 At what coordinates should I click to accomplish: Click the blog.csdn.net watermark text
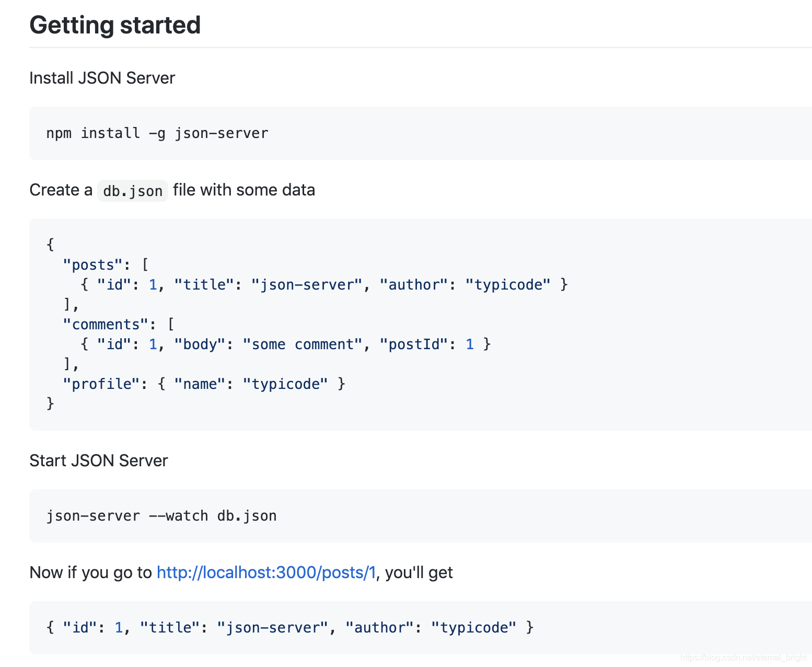744,658
